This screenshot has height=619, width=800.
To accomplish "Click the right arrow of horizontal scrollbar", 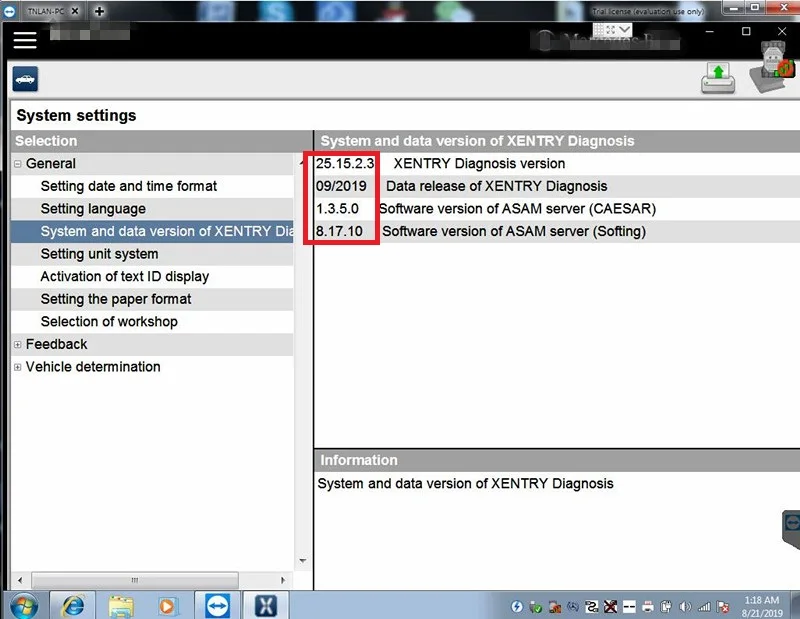I will point(283,580).
